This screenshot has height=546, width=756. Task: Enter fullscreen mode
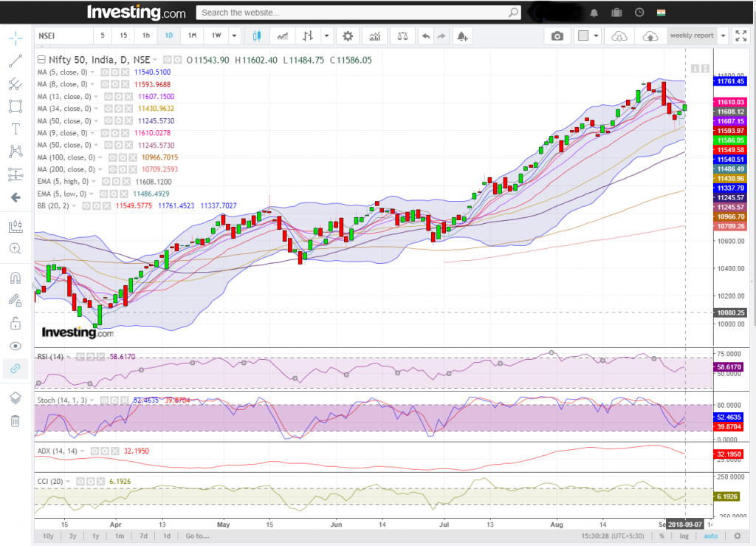[741, 35]
